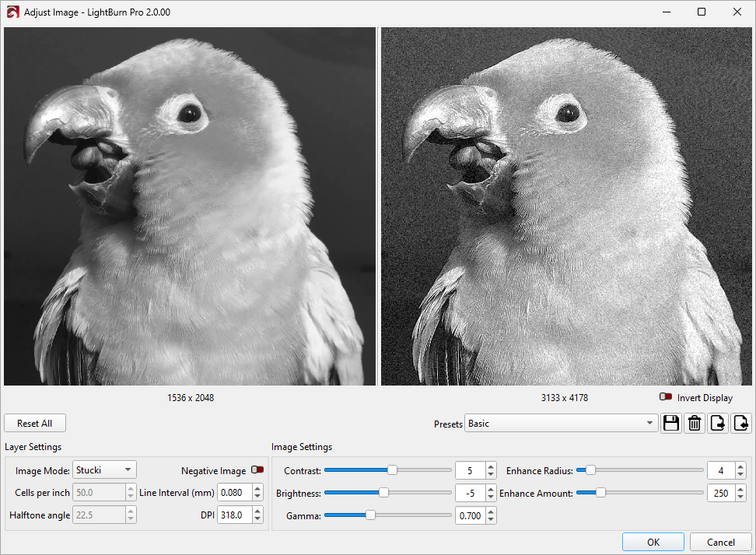Image resolution: width=756 pixels, height=555 pixels.
Task: Confirm changes with OK button
Action: tap(653, 542)
